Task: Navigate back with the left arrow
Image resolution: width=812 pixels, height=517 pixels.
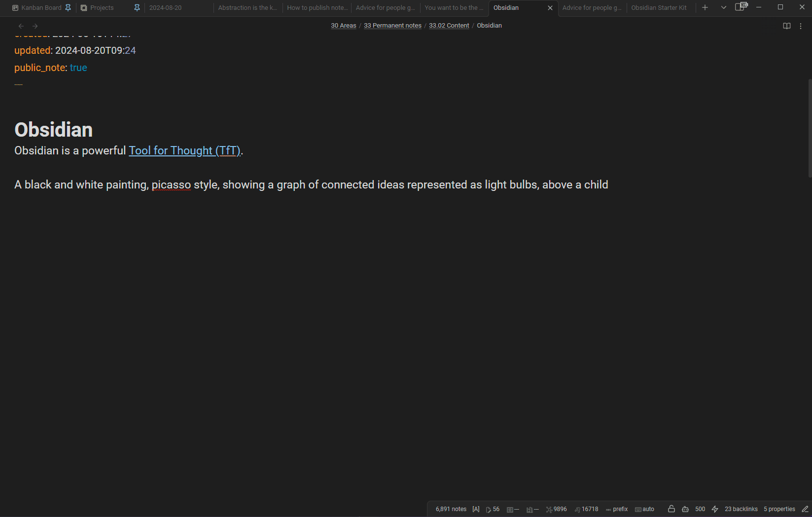Action: pos(21,26)
